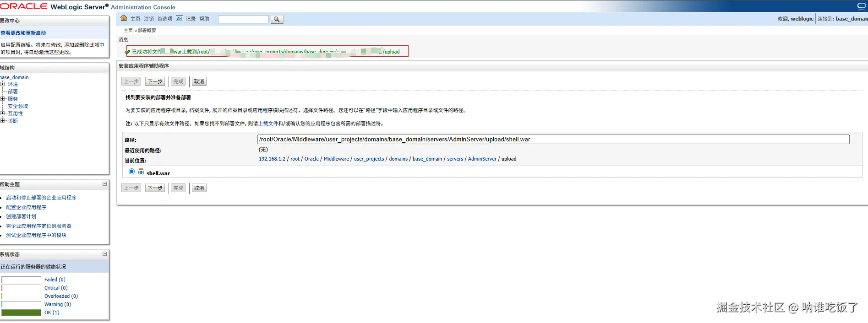Click the magnifier search button

(x=277, y=19)
